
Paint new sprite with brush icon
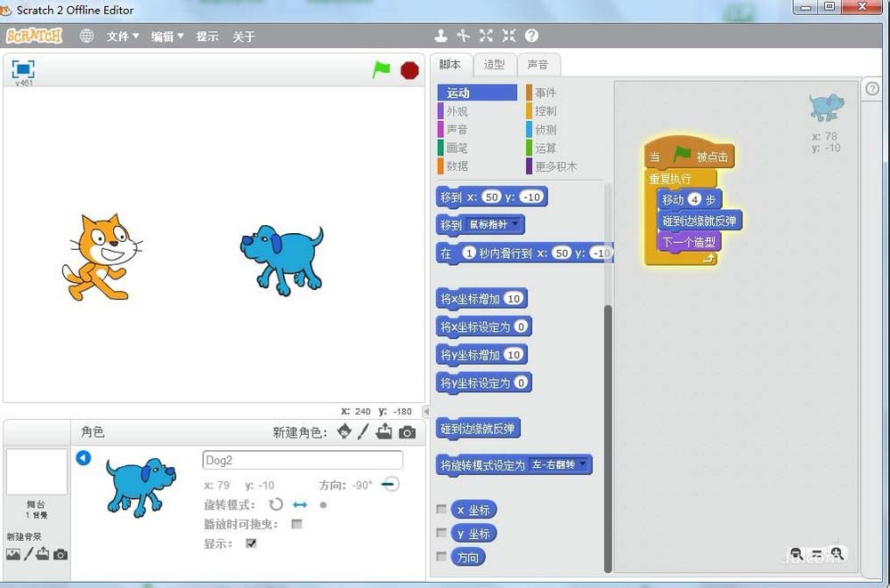[x=363, y=432]
